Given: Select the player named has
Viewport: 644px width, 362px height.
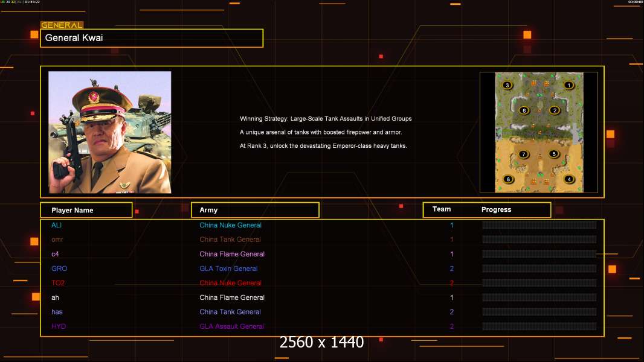Looking at the screenshot, I should [x=57, y=312].
